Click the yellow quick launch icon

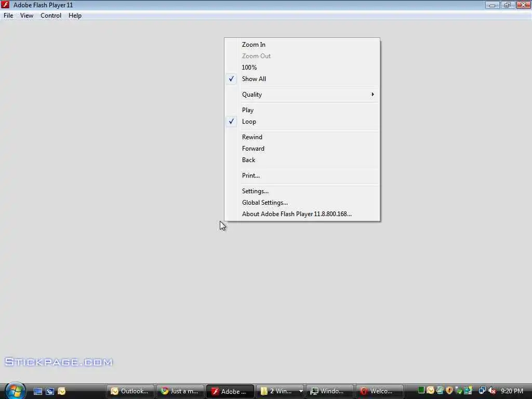[62, 391]
